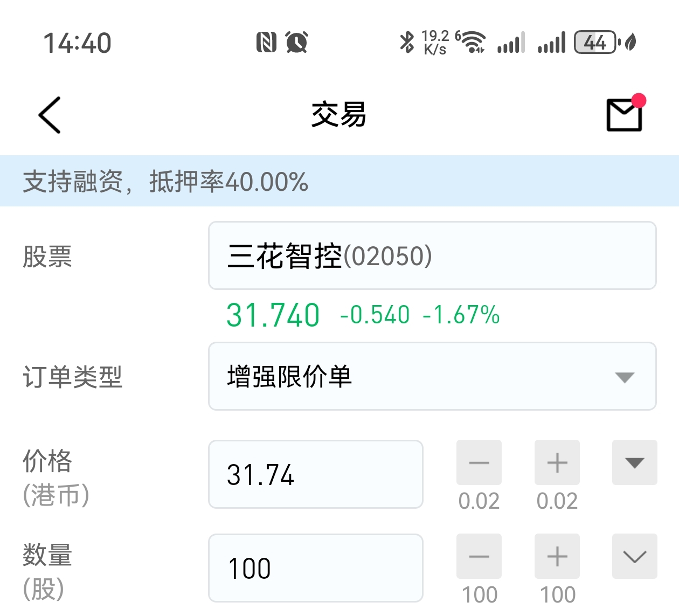The width and height of the screenshot is (679, 616).
Task: Decrease price by 0.02
Action: coord(479,462)
